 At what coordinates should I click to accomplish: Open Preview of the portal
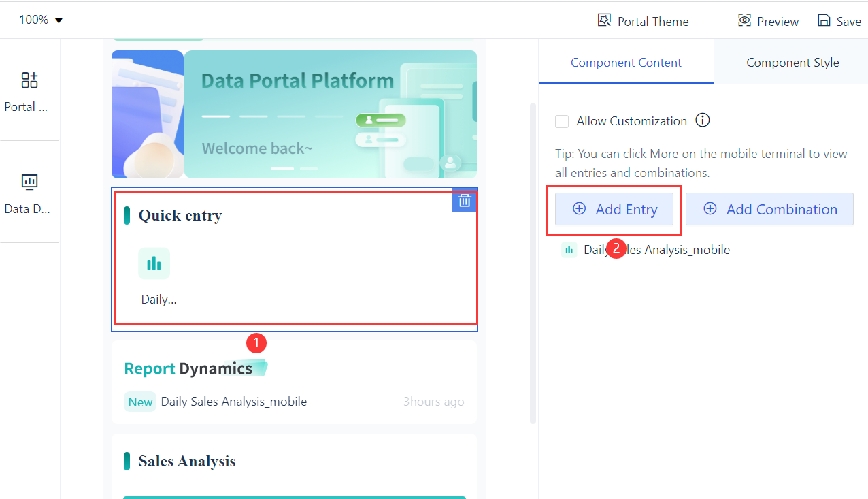click(778, 21)
